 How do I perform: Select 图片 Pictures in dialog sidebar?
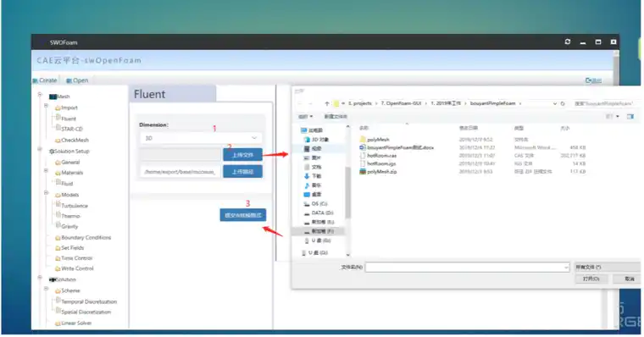coord(313,157)
